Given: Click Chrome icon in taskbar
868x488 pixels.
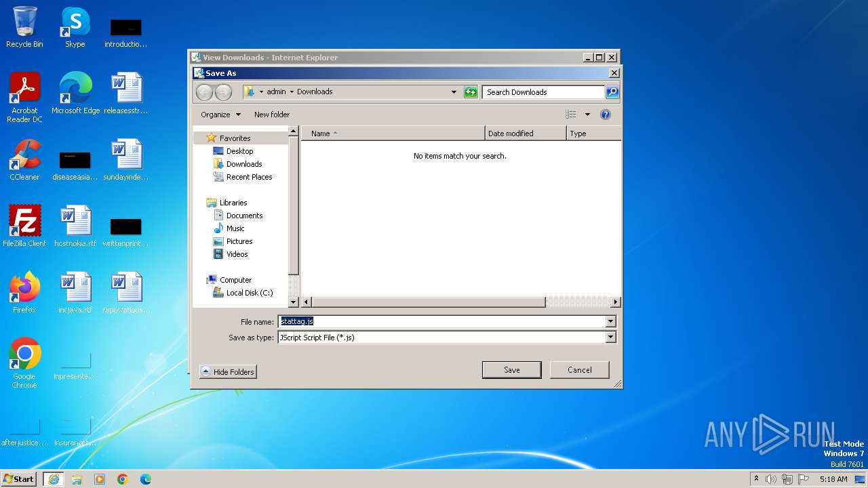Looking at the screenshot, I should click(123, 479).
